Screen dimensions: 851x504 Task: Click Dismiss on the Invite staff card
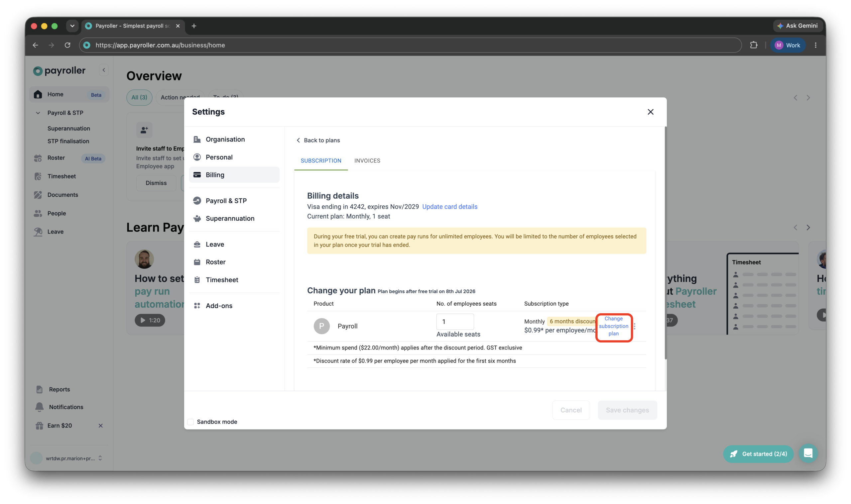coord(156,183)
